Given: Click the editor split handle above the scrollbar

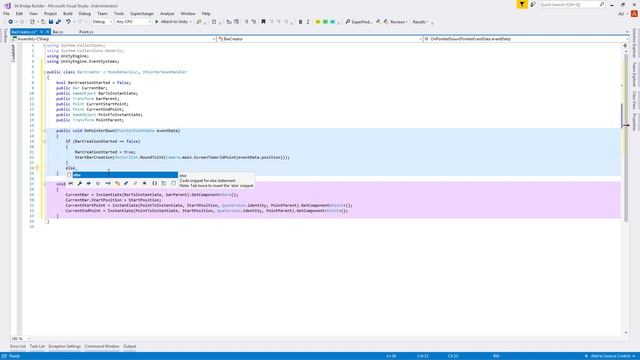Looking at the screenshot, I should (625, 46).
